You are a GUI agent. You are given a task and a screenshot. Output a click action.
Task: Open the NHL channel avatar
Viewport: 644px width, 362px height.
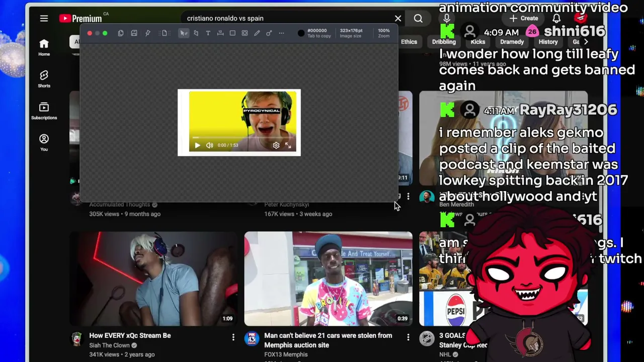coord(427,338)
